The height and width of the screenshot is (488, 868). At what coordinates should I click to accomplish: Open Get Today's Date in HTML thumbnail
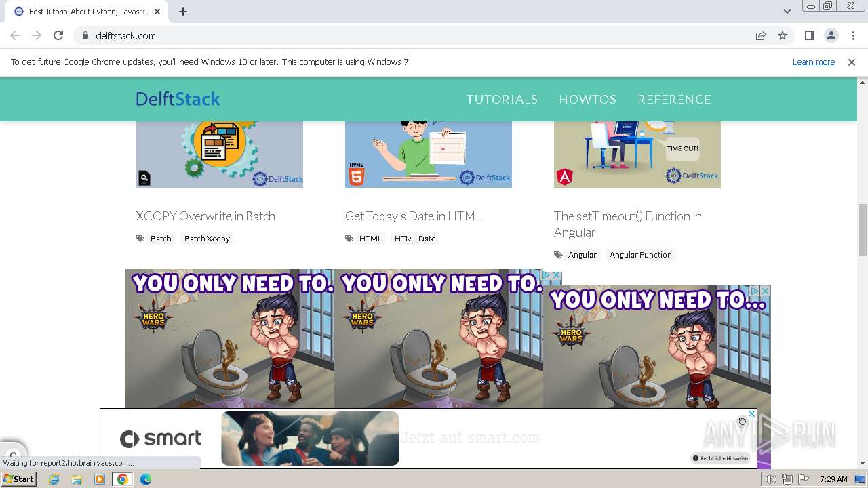coord(429,155)
